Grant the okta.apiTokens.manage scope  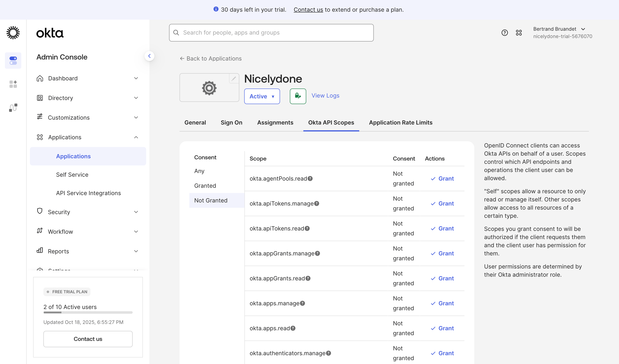click(x=442, y=203)
